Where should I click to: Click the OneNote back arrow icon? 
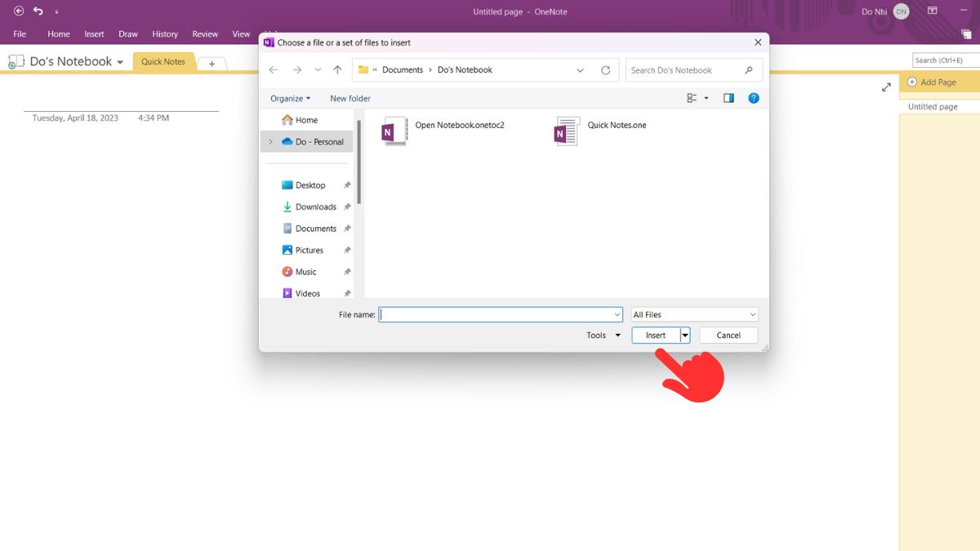click(19, 11)
